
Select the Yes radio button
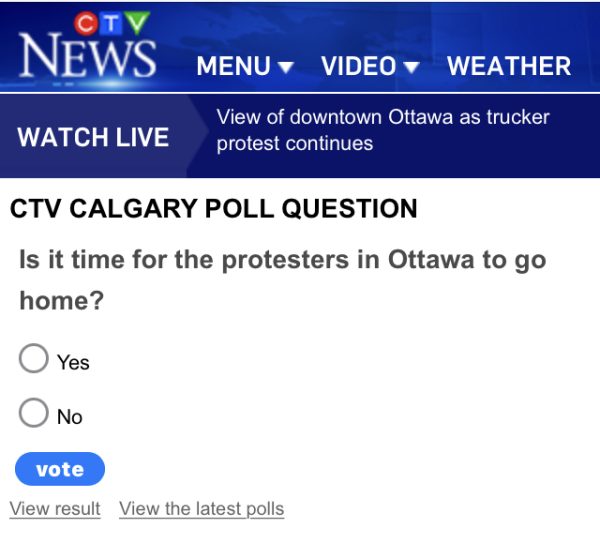point(34,358)
